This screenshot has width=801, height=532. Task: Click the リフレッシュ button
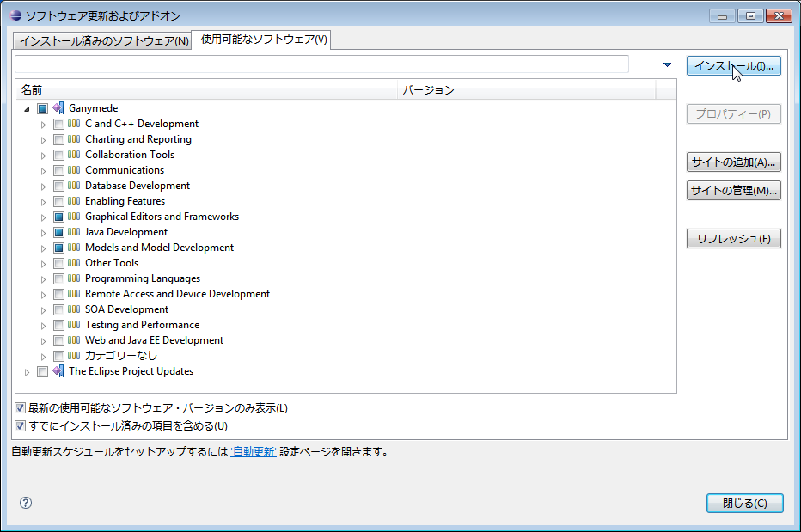pyautogui.click(x=734, y=239)
